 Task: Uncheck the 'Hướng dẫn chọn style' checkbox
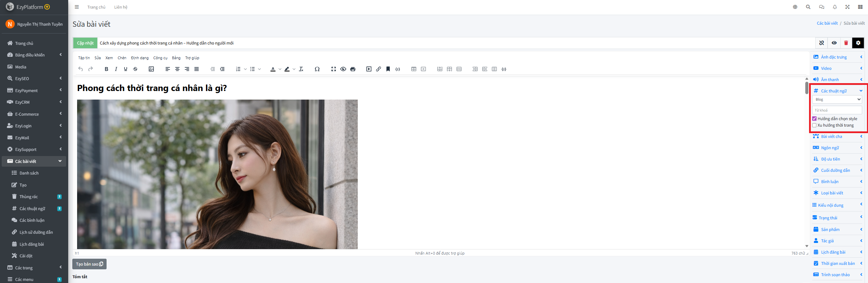pos(815,119)
